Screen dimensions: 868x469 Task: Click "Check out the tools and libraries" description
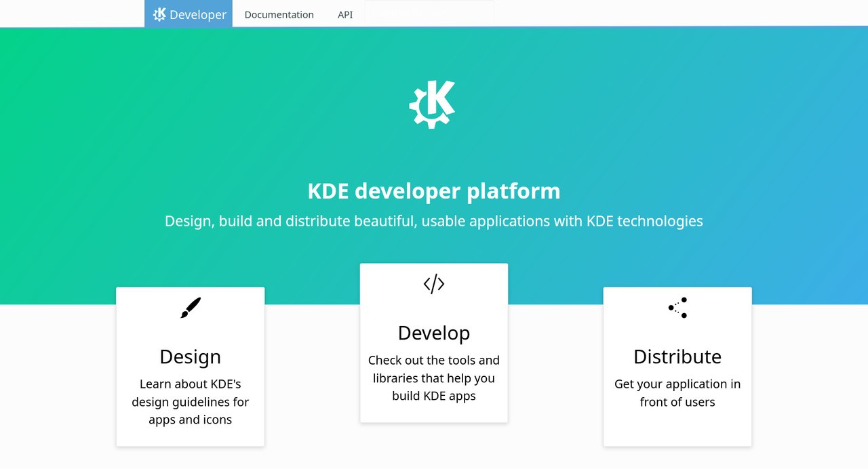(434, 378)
